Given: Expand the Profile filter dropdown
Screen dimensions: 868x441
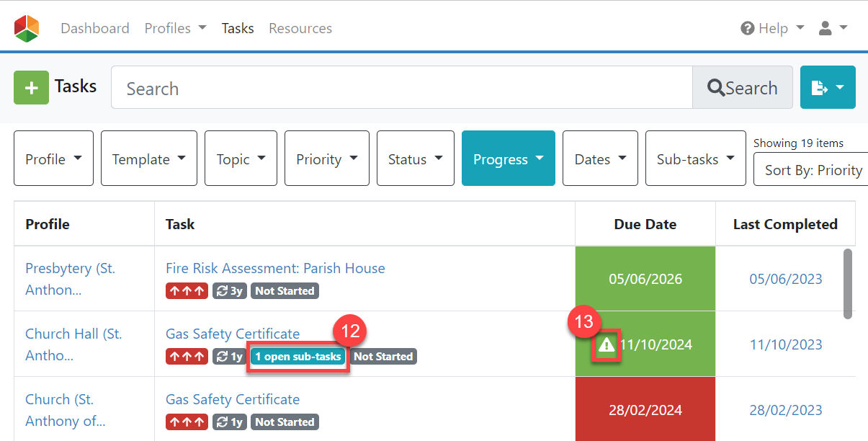Looking at the screenshot, I should tap(53, 159).
